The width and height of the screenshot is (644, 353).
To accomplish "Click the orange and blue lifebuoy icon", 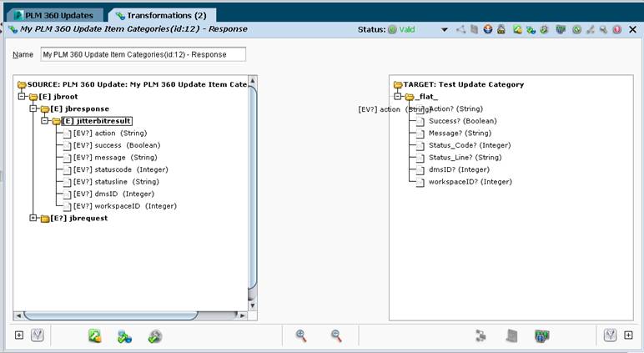I will tap(487, 29).
